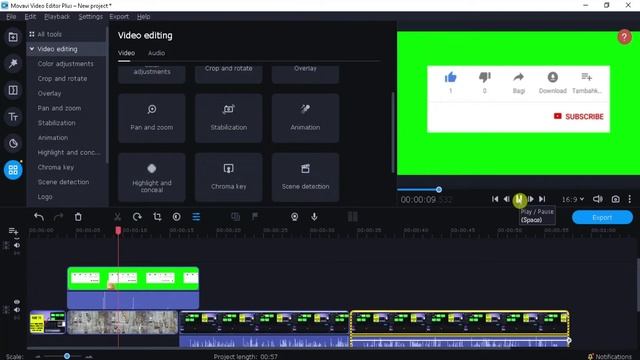
Task: Delete selected clip with trash icon
Action: (78, 217)
